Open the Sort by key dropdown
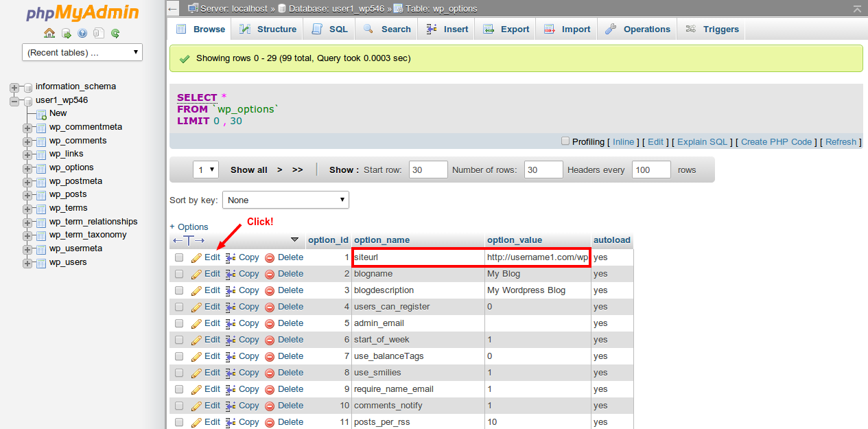Screen dimensions: 868x429 pos(285,200)
